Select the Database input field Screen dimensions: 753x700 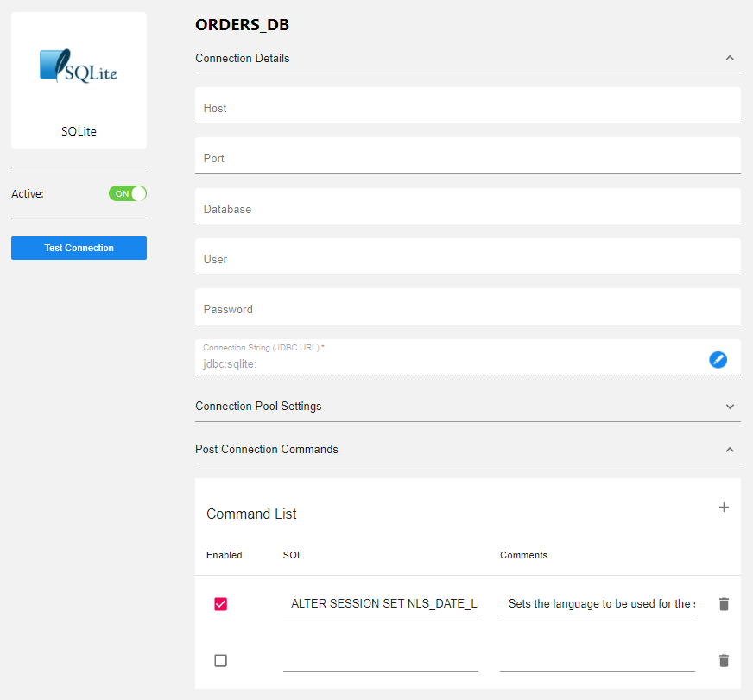tap(467, 209)
